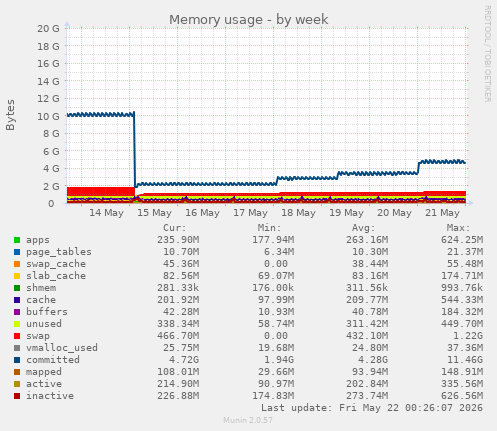Click the 'shmem' legend label

41,288
